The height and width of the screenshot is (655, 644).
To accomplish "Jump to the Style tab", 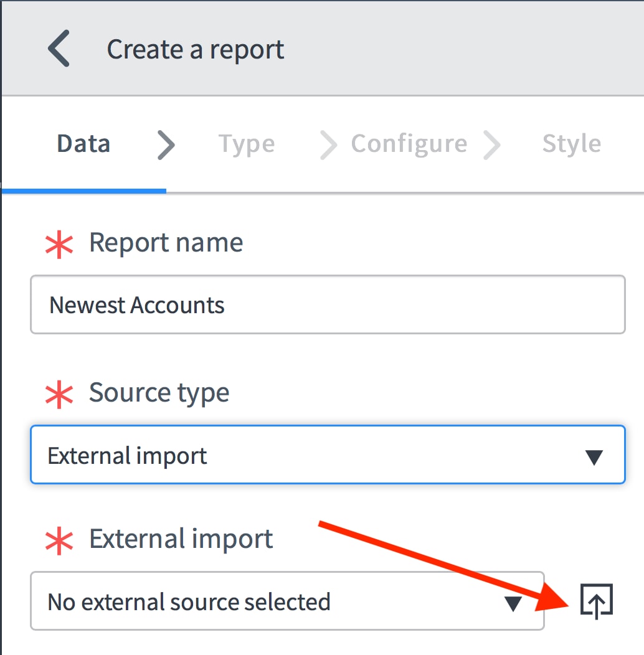I will [x=571, y=144].
